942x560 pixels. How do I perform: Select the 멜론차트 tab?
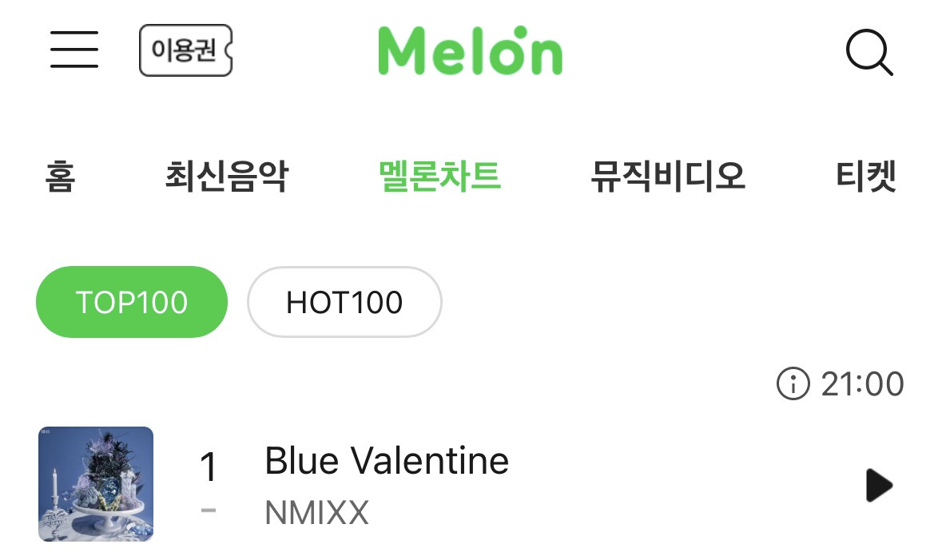[439, 177]
